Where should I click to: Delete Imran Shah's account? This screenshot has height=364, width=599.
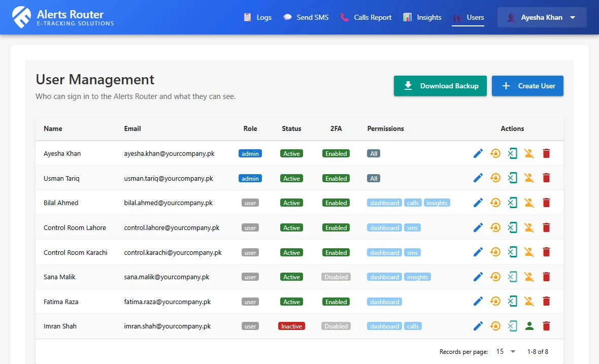pyautogui.click(x=546, y=326)
